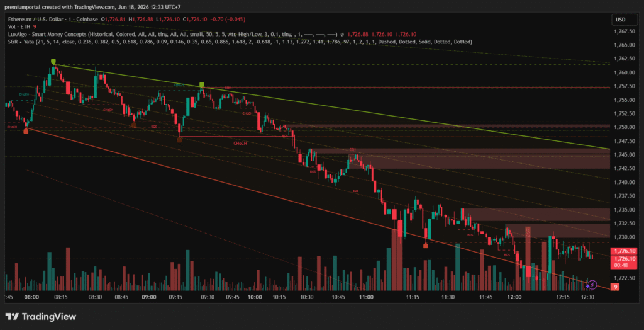The image size is (644, 330).
Task: Click the 1,762.50 price axis label
Action: pyautogui.click(x=625, y=59)
